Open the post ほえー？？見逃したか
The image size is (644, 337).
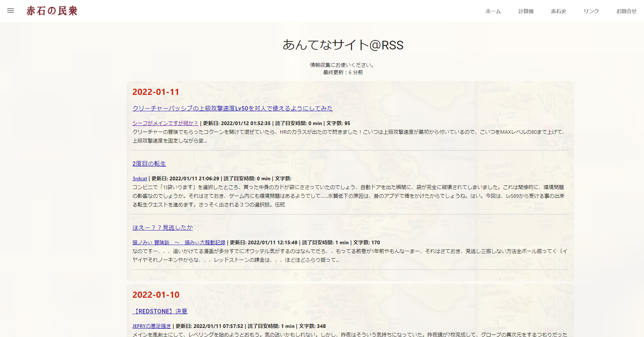[x=162, y=227]
